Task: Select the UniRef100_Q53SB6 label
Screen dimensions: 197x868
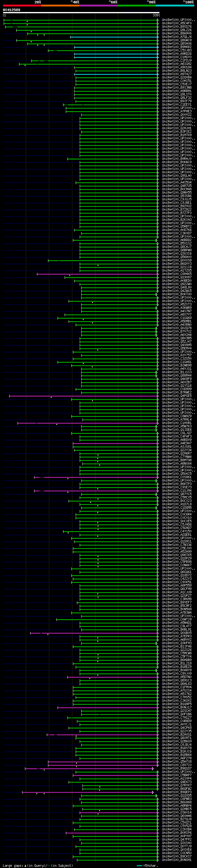Action: tap(176, 196)
